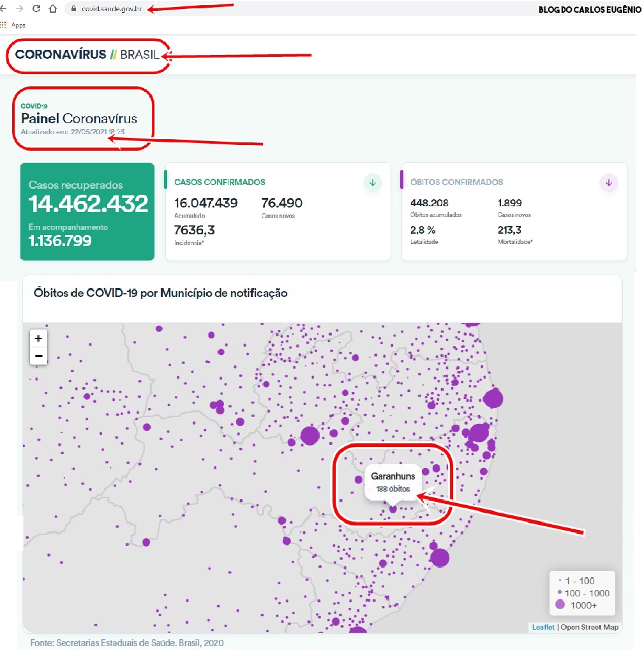The image size is (644, 650).
Task: Expand the Casos Confirmados card arrow
Action: tap(373, 183)
